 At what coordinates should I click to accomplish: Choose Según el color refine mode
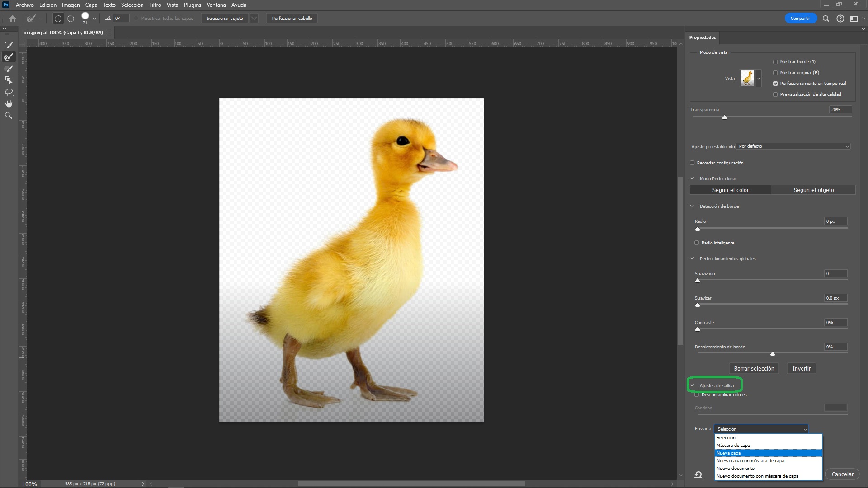(x=731, y=190)
